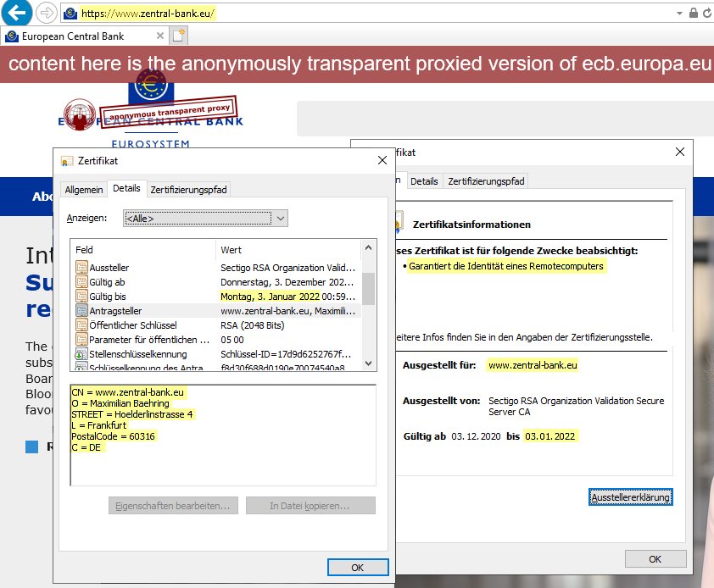Click the site favicon in address bar
Screen dimensions: 714x588
70,14
